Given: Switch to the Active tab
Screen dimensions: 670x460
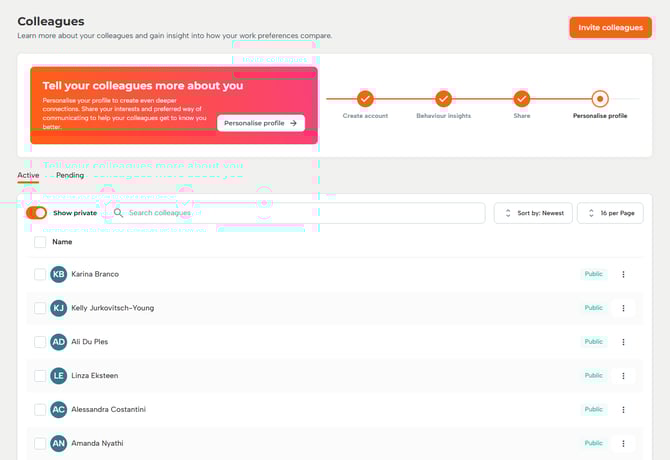Looking at the screenshot, I should 28,175.
